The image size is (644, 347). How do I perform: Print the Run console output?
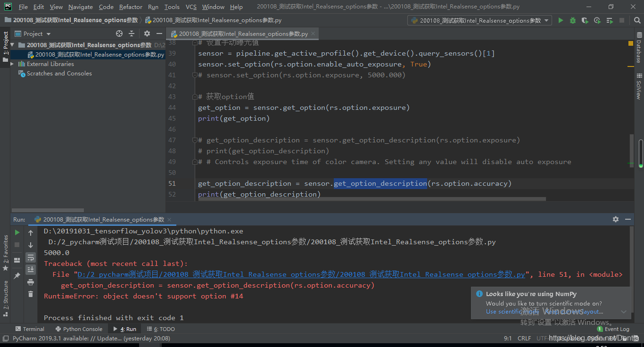pos(31,282)
